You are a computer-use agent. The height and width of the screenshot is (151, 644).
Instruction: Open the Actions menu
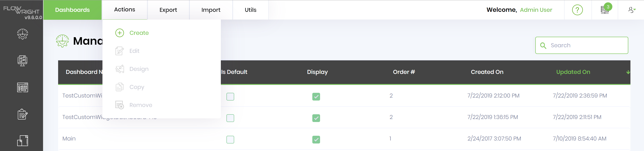tap(124, 9)
